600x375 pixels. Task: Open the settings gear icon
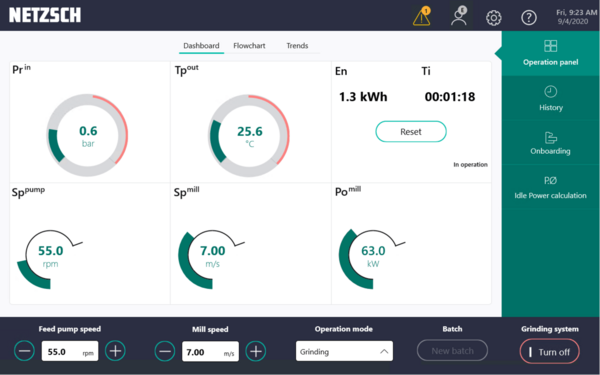(x=494, y=18)
